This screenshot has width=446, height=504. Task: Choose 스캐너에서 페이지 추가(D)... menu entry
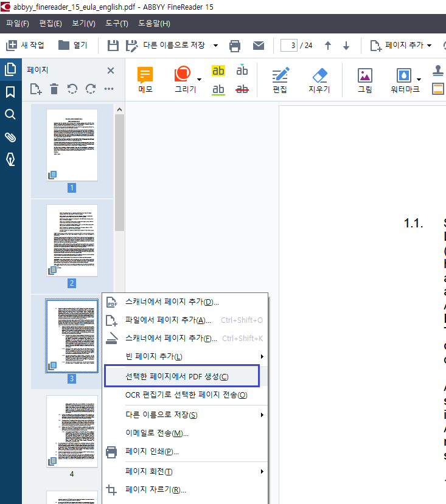pyautogui.click(x=185, y=302)
